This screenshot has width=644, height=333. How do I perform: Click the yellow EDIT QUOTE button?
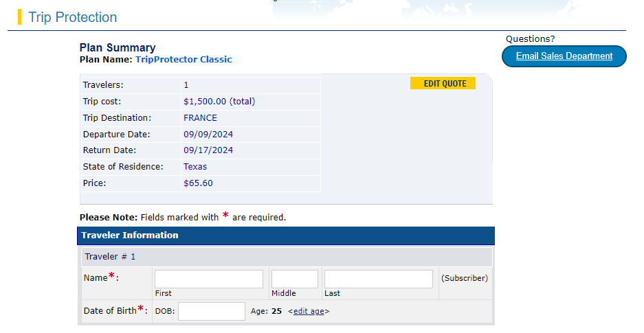[443, 83]
